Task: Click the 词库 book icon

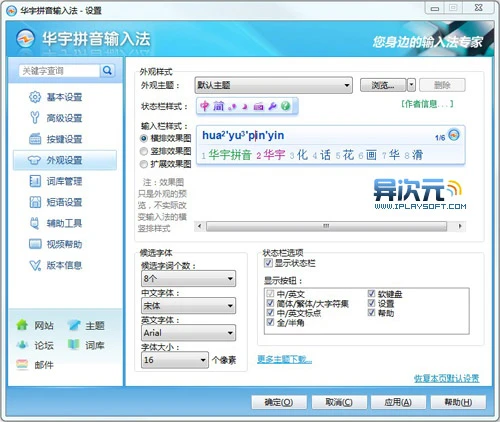Action: 74,345
